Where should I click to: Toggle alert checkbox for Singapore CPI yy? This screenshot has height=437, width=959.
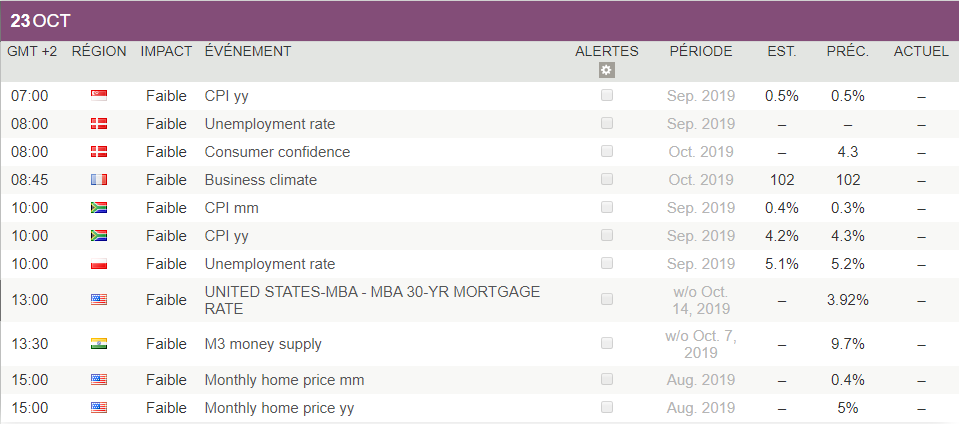[x=606, y=96]
